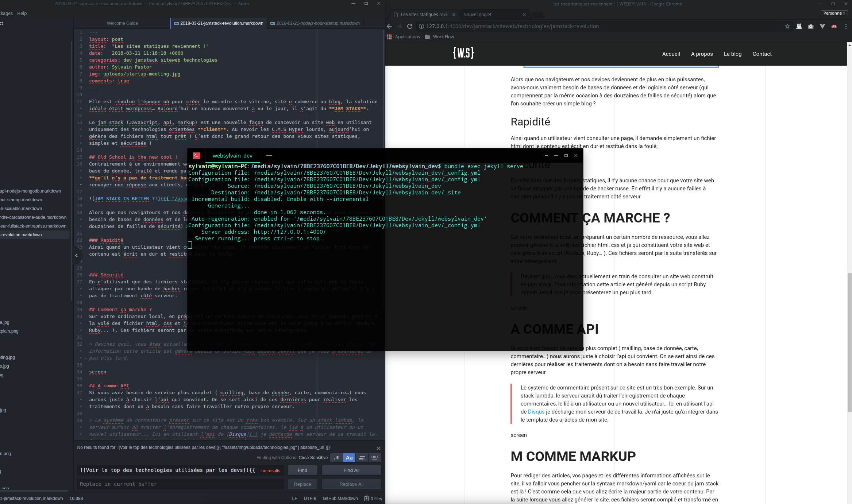The image size is (852, 504).
Task: Add a new terminal tab with plus
Action: click(x=269, y=155)
